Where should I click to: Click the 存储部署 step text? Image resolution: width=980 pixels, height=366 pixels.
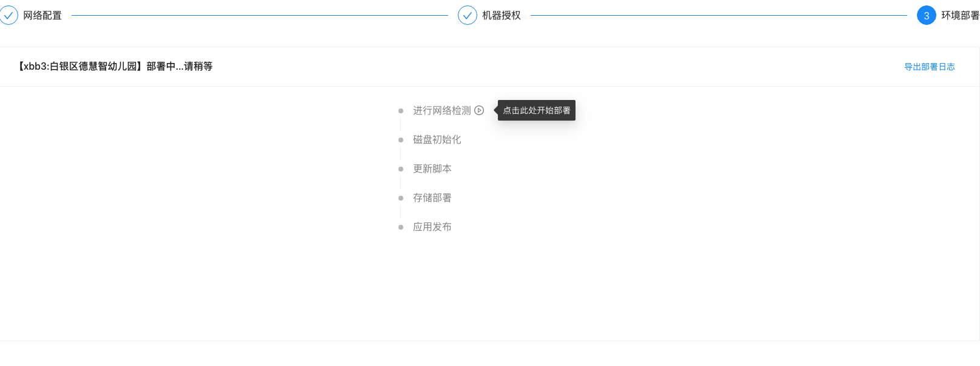point(432,198)
